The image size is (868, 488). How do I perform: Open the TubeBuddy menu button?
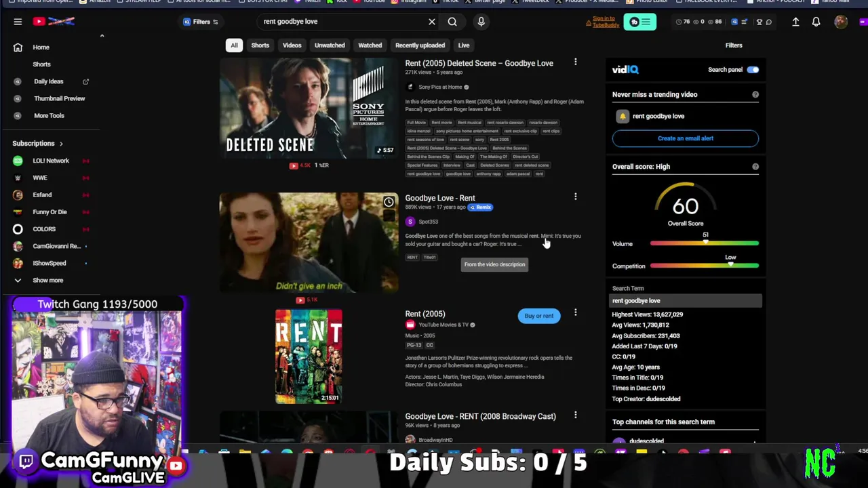pyautogui.click(x=639, y=22)
